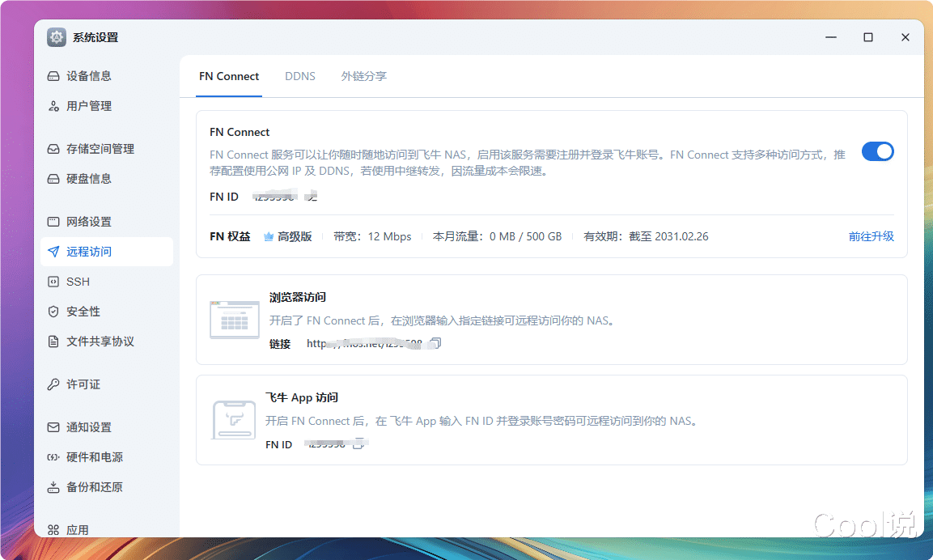933x560 pixels.
Task: Open 通知设置 page
Action: tap(107, 427)
